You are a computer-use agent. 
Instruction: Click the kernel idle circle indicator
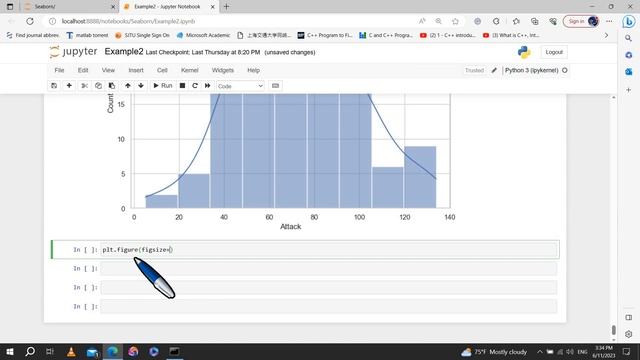click(565, 70)
